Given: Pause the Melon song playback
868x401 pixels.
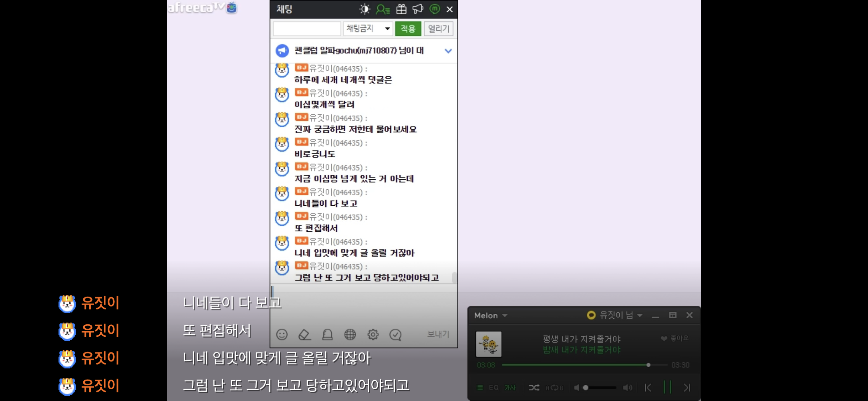Looking at the screenshot, I should (667, 387).
